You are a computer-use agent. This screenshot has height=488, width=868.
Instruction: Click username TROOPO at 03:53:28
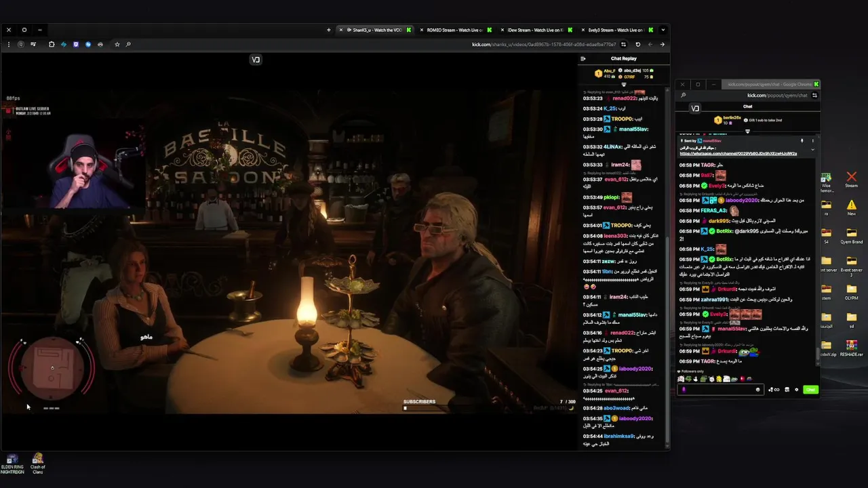622,119
